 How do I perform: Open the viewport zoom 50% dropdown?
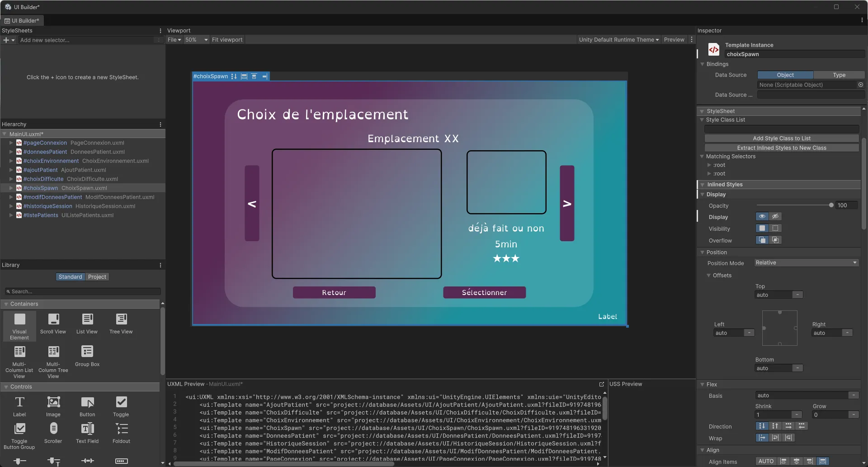pyautogui.click(x=197, y=40)
